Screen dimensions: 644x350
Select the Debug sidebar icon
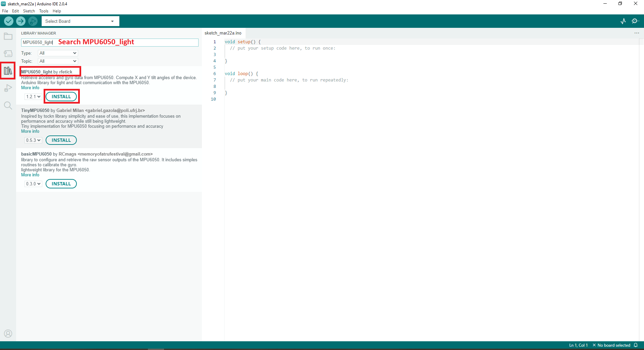pyautogui.click(x=8, y=88)
